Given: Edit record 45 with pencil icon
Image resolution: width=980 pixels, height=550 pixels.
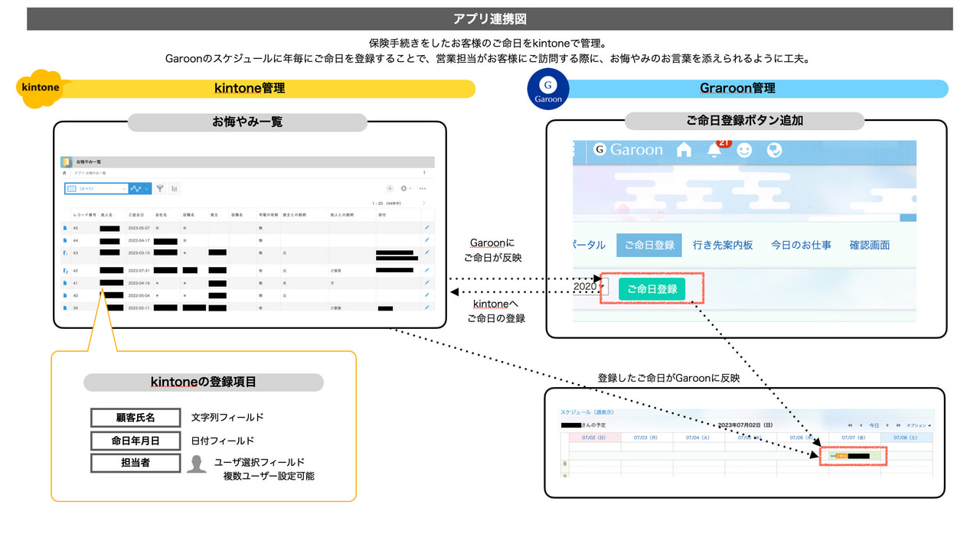Looking at the screenshot, I should pyautogui.click(x=426, y=227).
